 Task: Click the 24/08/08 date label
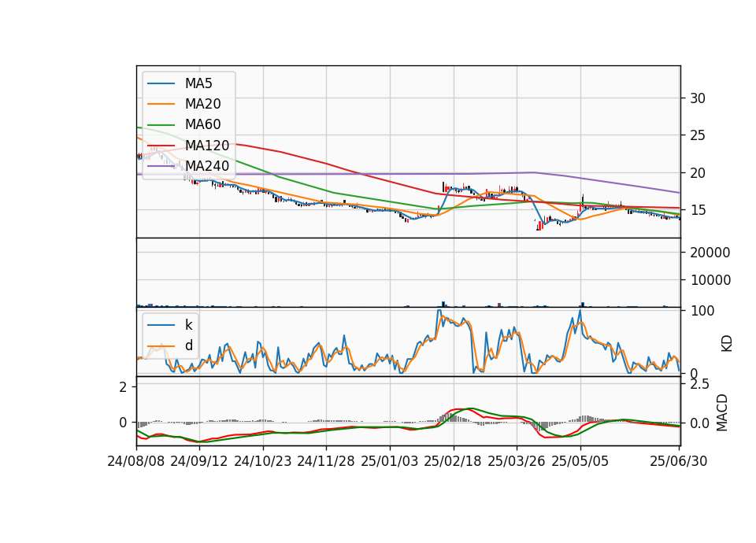136,461
